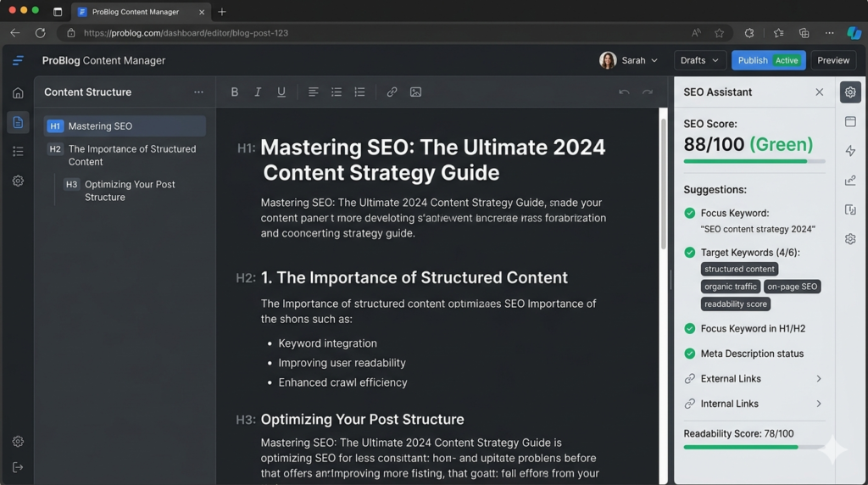Open browser settings and more menu
Screen dimensions: 868x485
point(829,33)
